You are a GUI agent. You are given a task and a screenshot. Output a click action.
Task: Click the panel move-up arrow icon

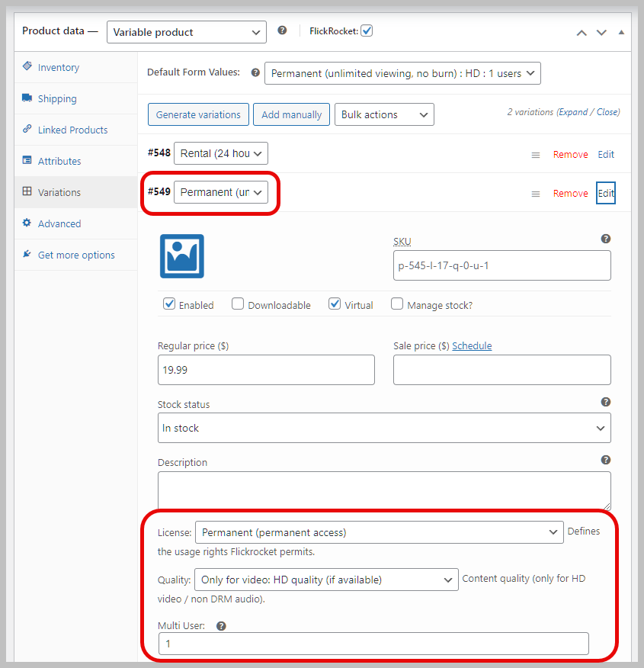582,32
